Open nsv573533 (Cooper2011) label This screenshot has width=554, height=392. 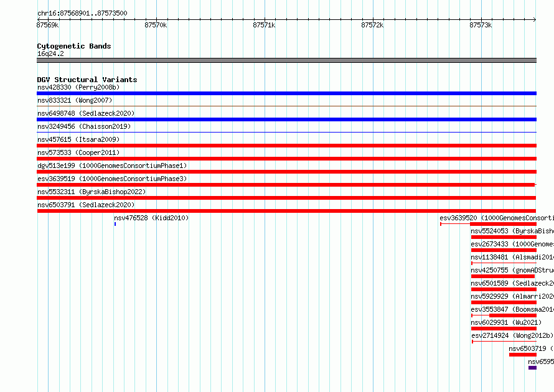(x=78, y=152)
